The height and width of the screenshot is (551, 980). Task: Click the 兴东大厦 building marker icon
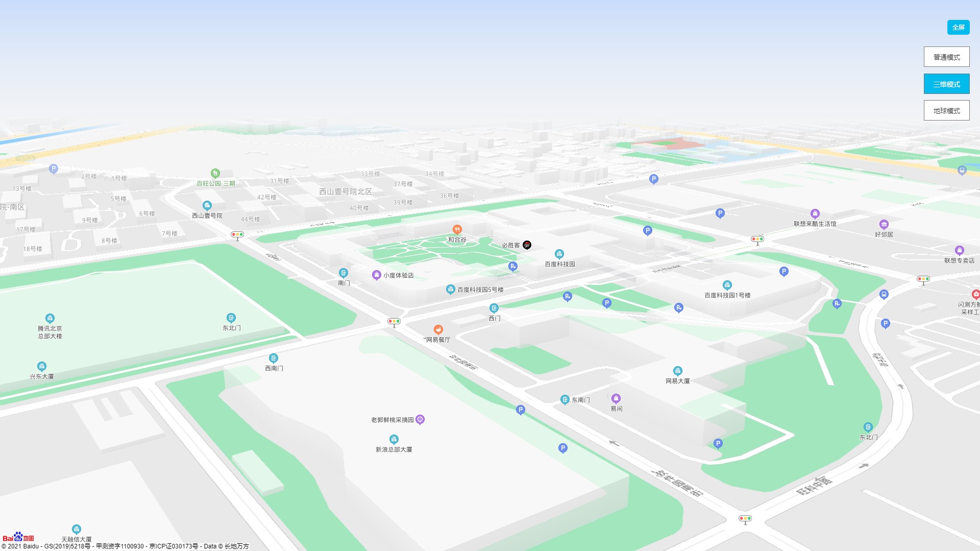[42, 366]
